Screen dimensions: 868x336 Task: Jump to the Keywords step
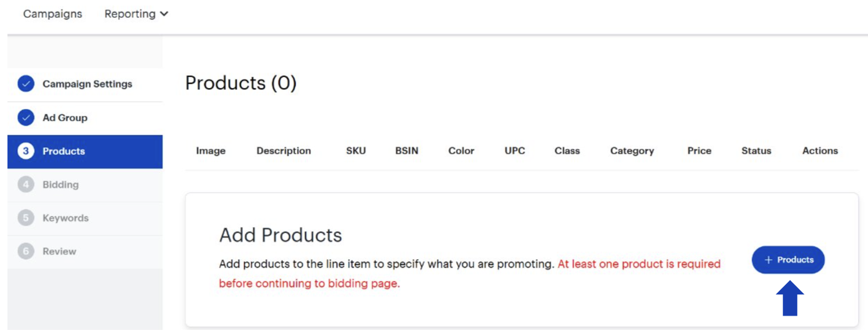coord(65,218)
